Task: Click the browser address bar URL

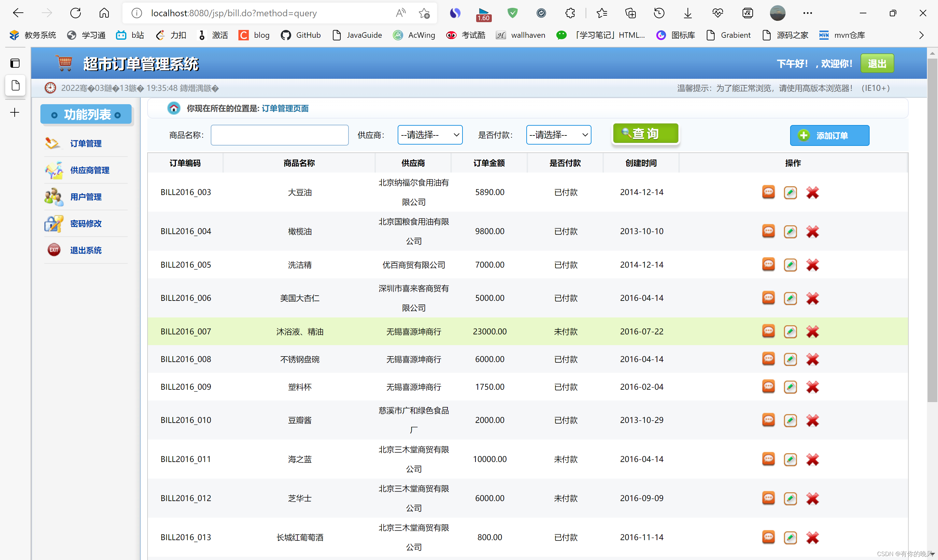Action: point(234,13)
